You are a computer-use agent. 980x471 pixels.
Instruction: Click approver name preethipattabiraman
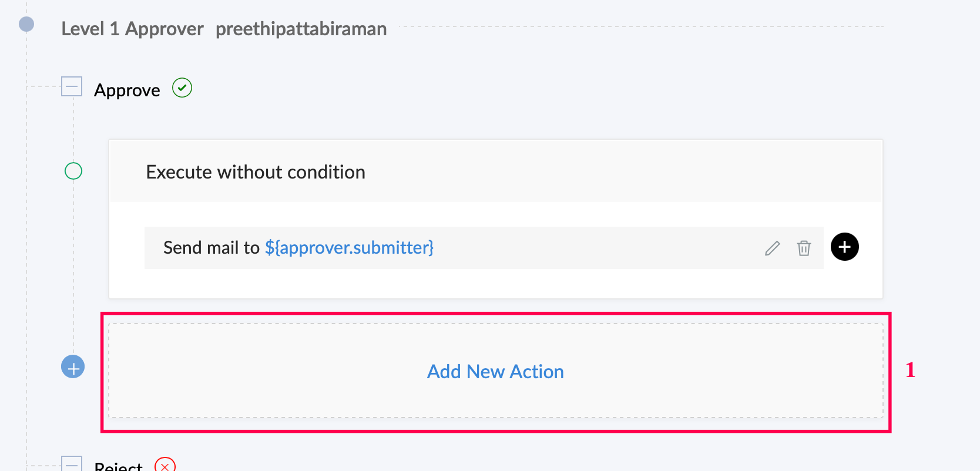(301, 29)
